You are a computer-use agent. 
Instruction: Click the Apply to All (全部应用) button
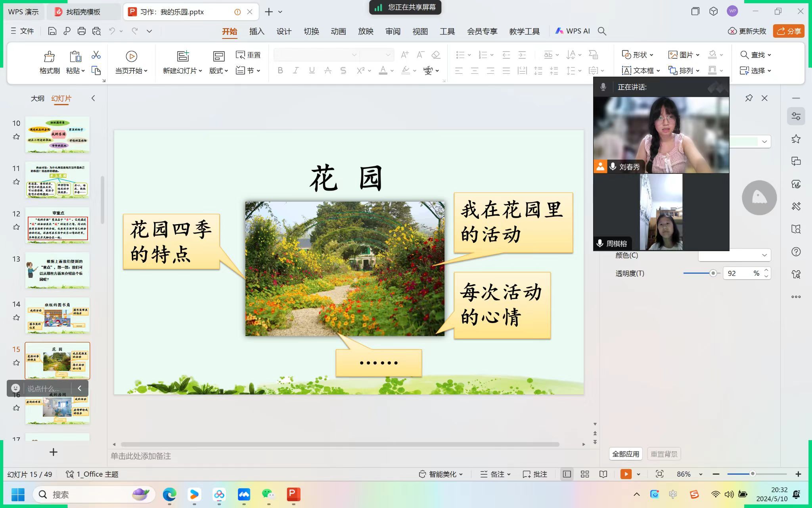point(625,454)
